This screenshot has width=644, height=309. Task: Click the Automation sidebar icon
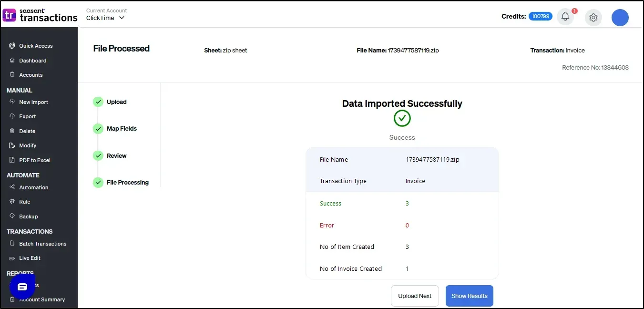pos(12,187)
